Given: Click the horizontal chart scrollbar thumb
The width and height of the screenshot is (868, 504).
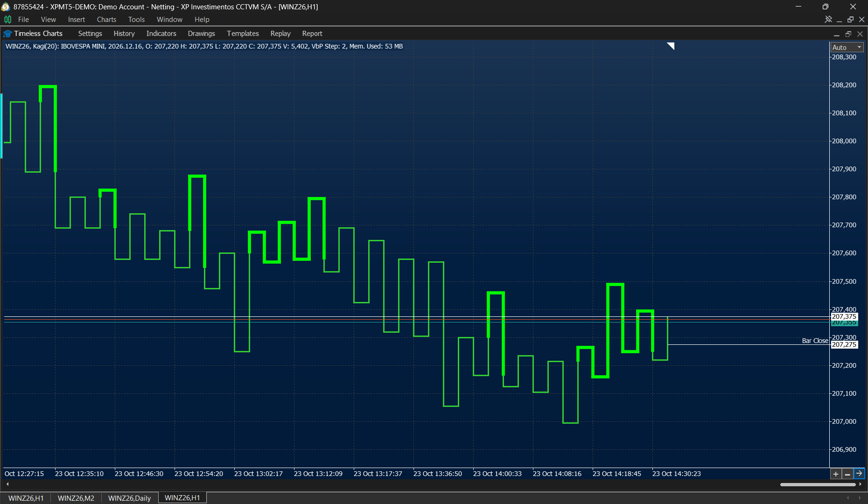Looking at the screenshot, I should [818, 484].
